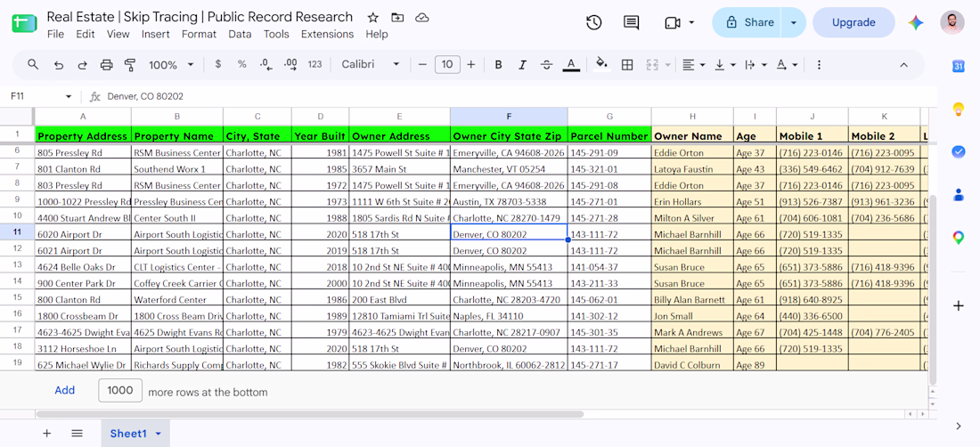Get add-ons plus icon
This screenshot has width=980, height=447.
pos(958,306)
